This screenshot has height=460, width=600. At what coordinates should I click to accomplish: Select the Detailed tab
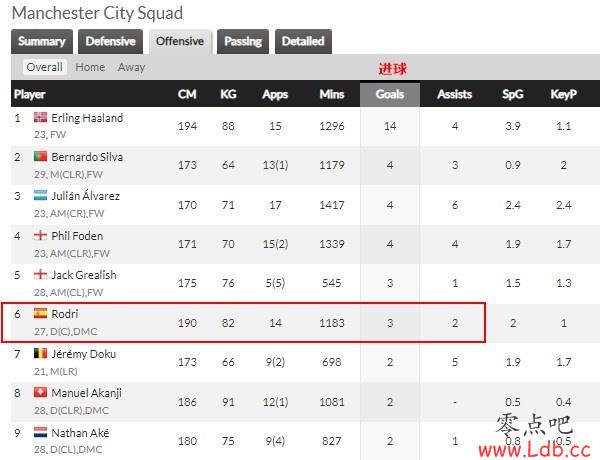(303, 41)
